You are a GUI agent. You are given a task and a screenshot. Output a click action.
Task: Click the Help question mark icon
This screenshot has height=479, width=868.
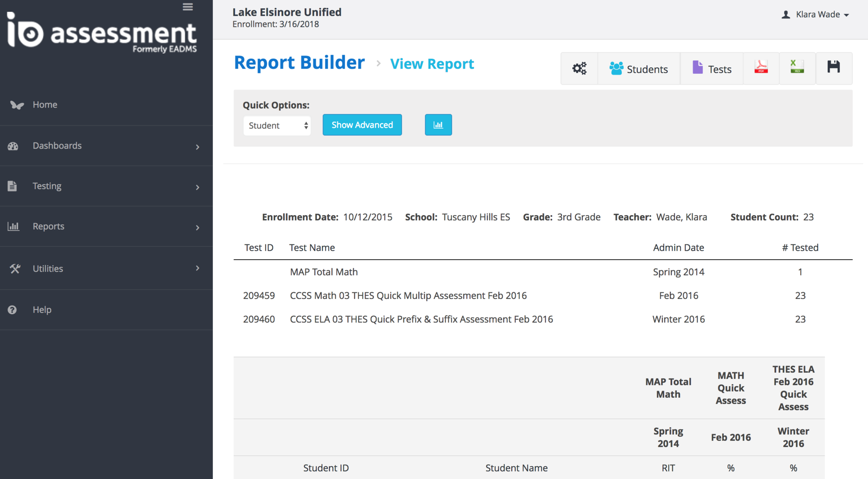tap(12, 310)
